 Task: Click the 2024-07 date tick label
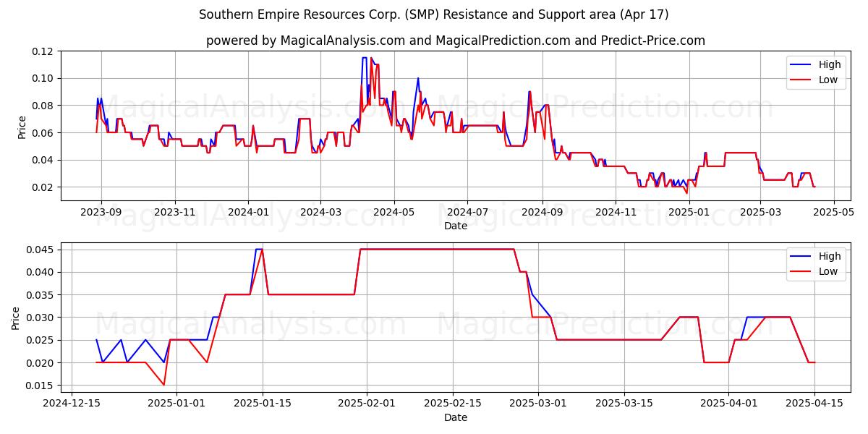467,212
